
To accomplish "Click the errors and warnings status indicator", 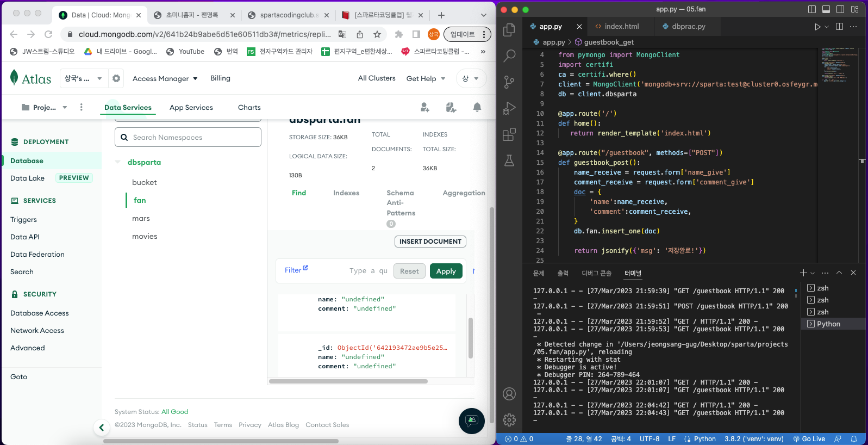I will point(519,439).
